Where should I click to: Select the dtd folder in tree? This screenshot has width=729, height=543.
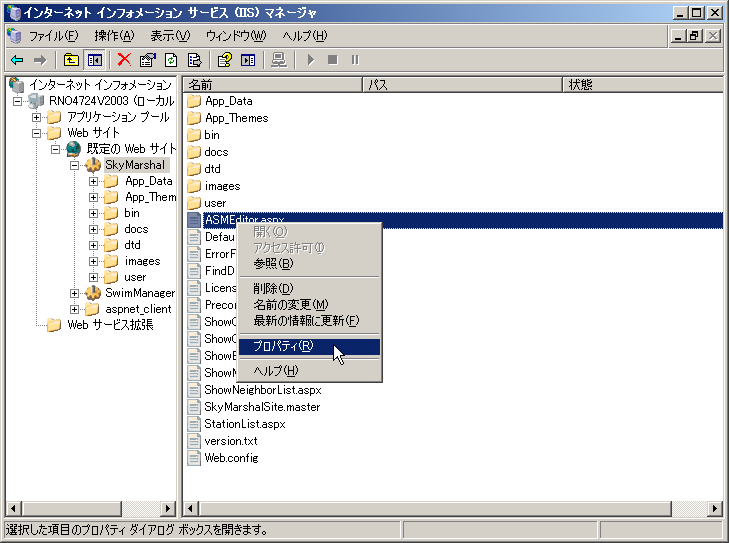click(x=132, y=245)
